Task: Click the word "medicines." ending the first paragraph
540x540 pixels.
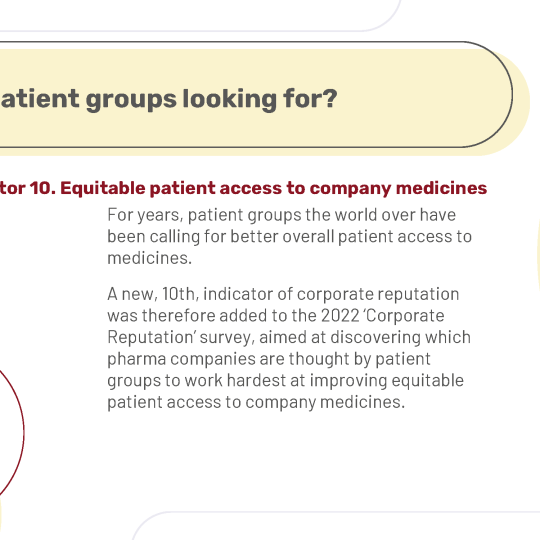Action: point(149,258)
